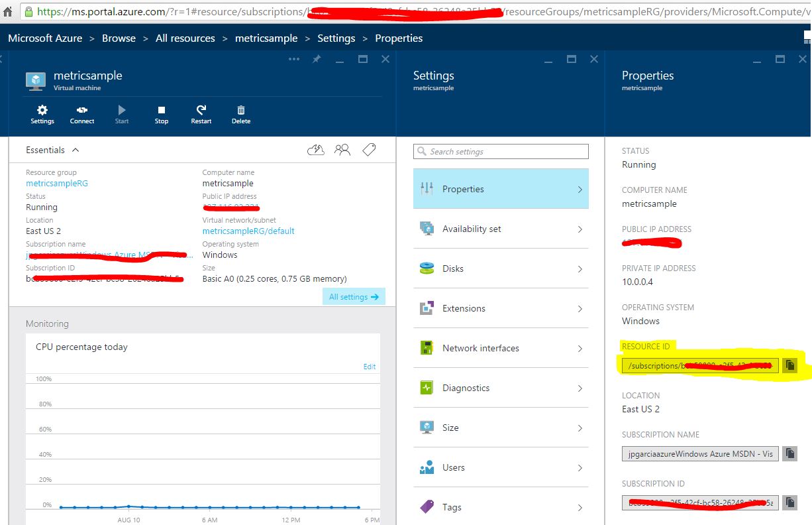Click the Subscription Name text field
812x525 pixels.
click(700, 453)
